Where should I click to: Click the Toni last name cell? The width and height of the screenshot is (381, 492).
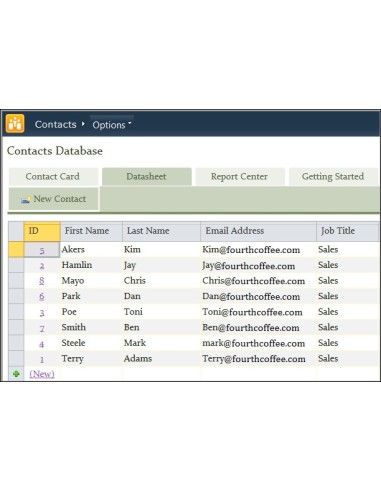161,312
